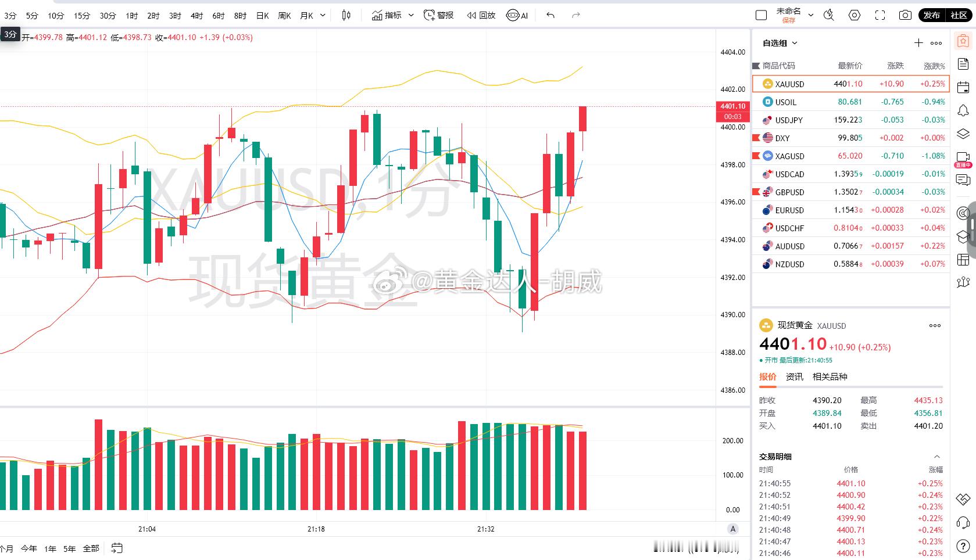
Task: Click the 发布 publish button
Action: coord(932,15)
